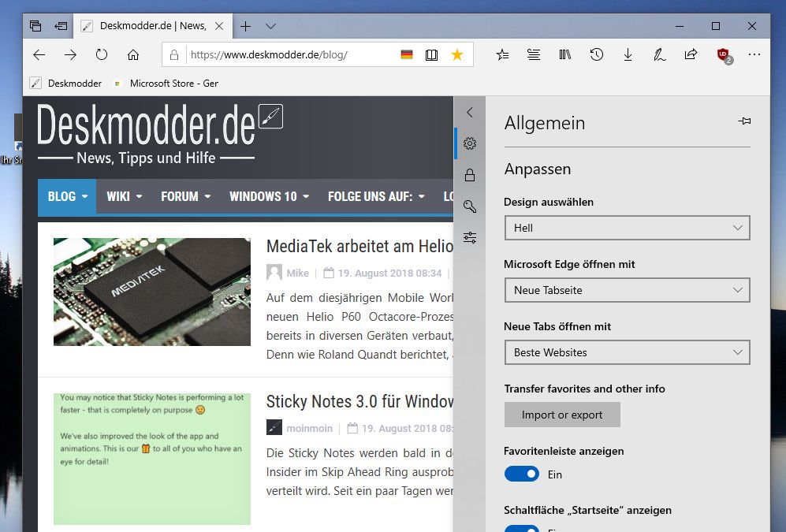The image size is (786, 532).
Task: Select the Deskmodder.de browser tab
Action: click(153, 26)
